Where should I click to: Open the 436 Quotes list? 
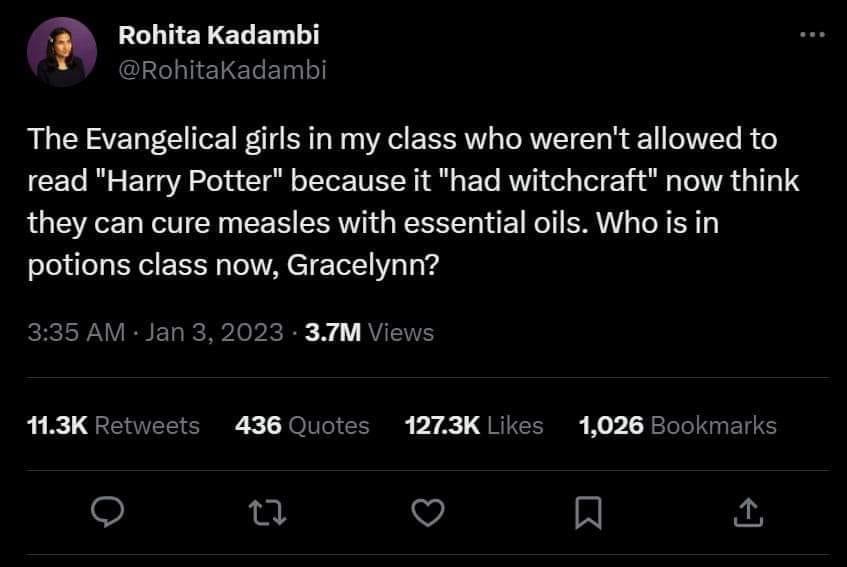point(302,425)
